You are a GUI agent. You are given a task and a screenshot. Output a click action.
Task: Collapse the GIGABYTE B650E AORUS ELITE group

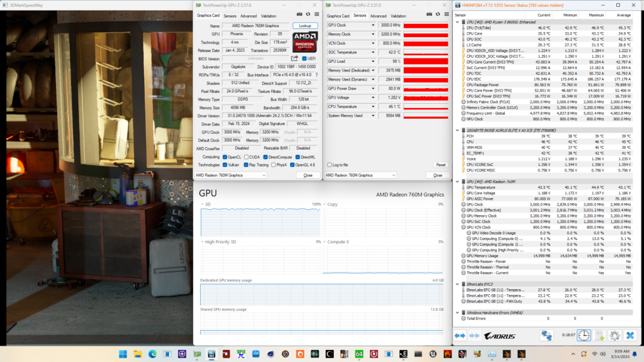pos(458,130)
